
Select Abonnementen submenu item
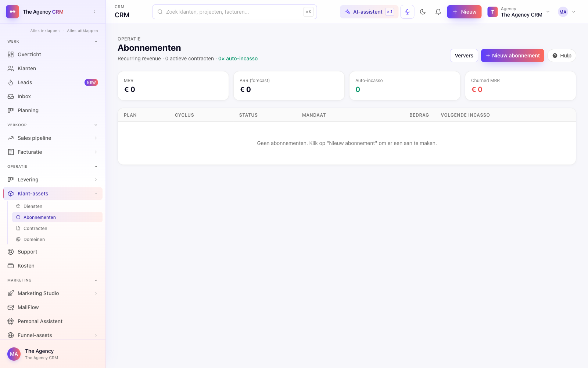pos(57,217)
